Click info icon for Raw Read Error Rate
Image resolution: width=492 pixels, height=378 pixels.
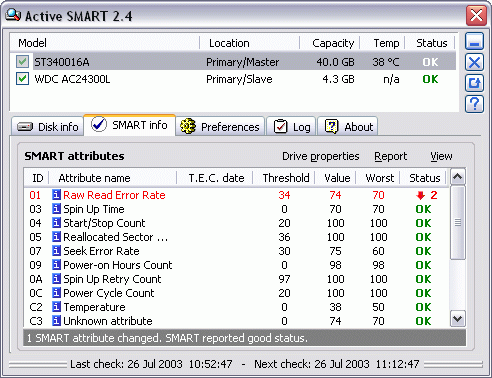56,195
